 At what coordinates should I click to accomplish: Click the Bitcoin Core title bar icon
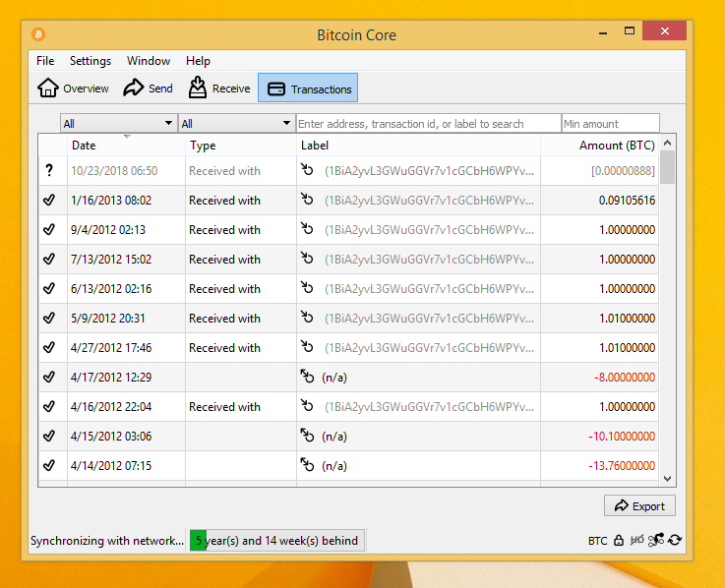(x=38, y=34)
